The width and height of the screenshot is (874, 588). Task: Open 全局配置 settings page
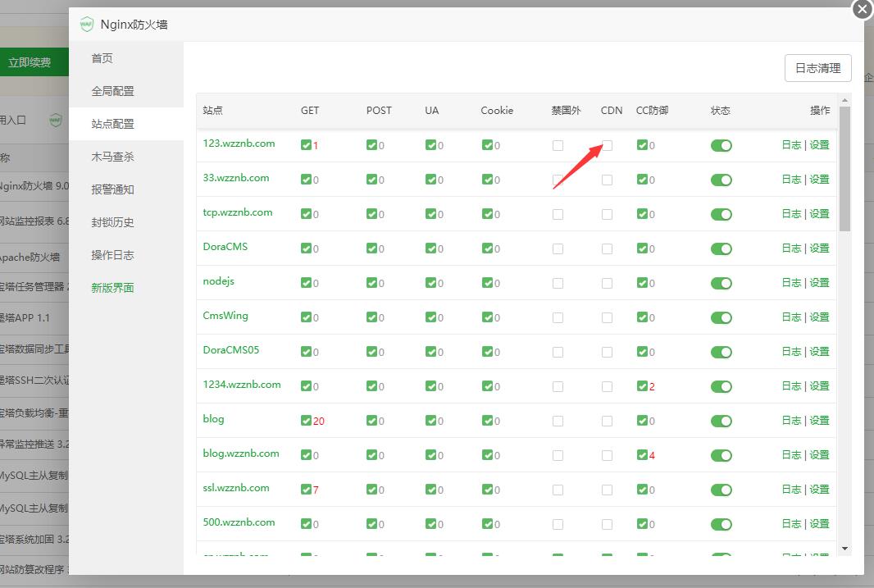[112, 91]
